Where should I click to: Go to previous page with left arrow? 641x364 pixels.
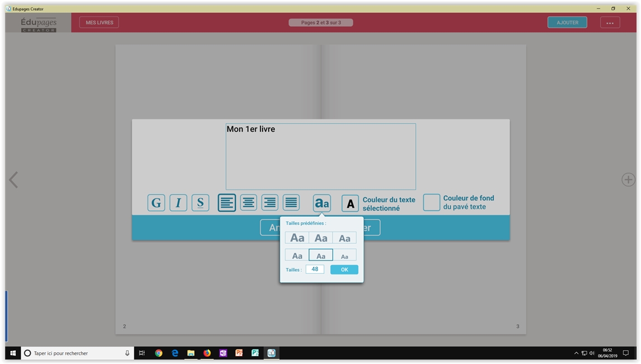pos(13,179)
